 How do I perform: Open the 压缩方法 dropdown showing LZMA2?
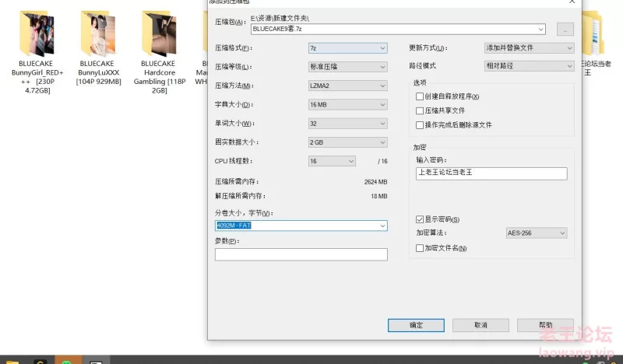tap(347, 86)
